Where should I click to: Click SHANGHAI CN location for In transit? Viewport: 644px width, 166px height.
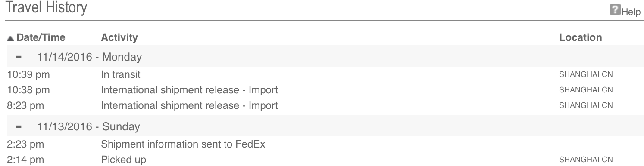[586, 74]
